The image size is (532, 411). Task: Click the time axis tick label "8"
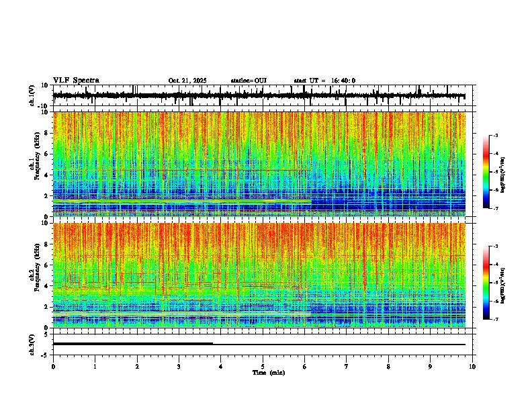pyautogui.click(x=388, y=367)
